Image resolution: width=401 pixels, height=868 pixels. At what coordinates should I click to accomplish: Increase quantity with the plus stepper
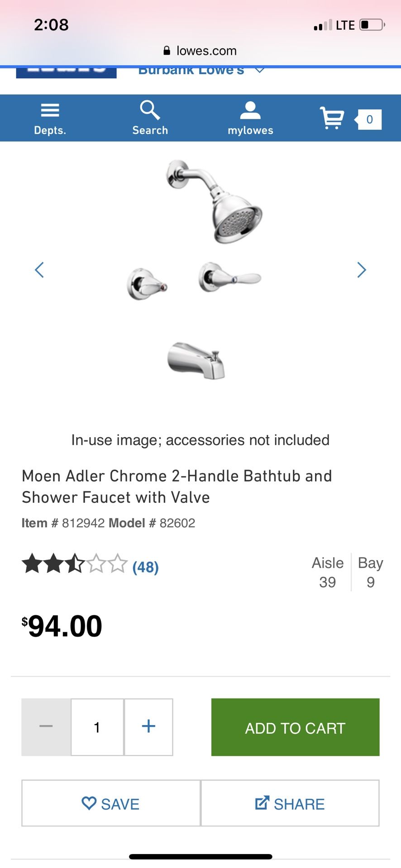(x=148, y=727)
